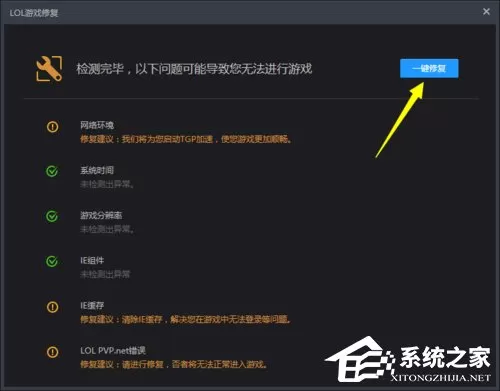Click the TGP加速 repair suggestion text
This screenshot has width=500, height=391.
[x=186, y=139]
